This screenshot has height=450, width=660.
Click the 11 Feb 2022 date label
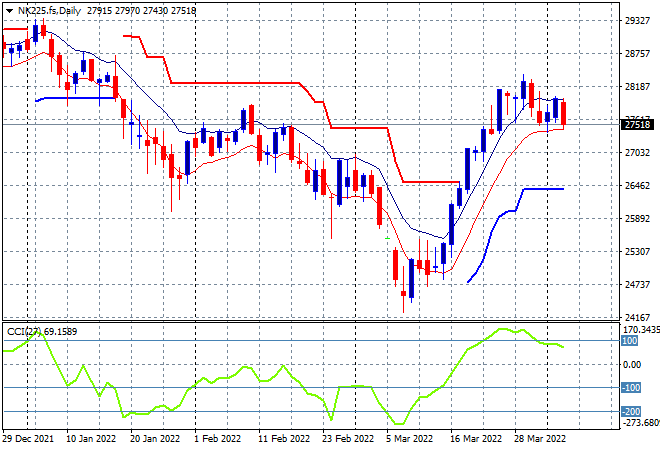284,439
